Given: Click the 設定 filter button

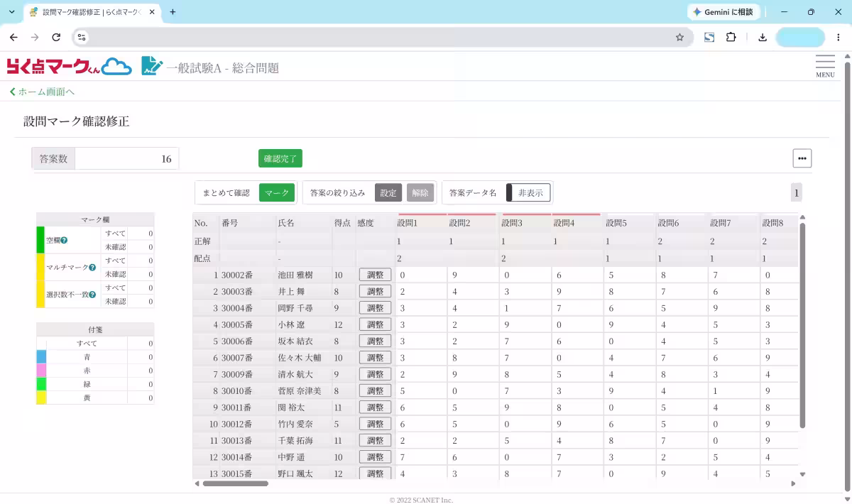Looking at the screenshot, I should [x=388, y=192].
